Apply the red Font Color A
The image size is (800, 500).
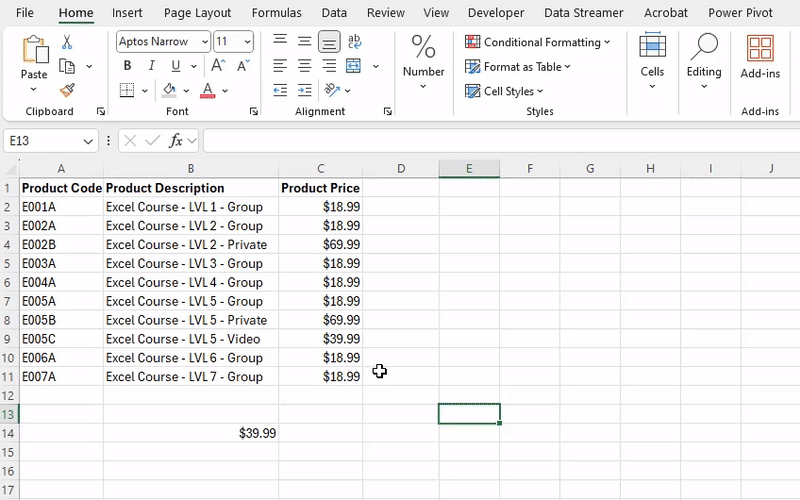(x=208, y=90)
